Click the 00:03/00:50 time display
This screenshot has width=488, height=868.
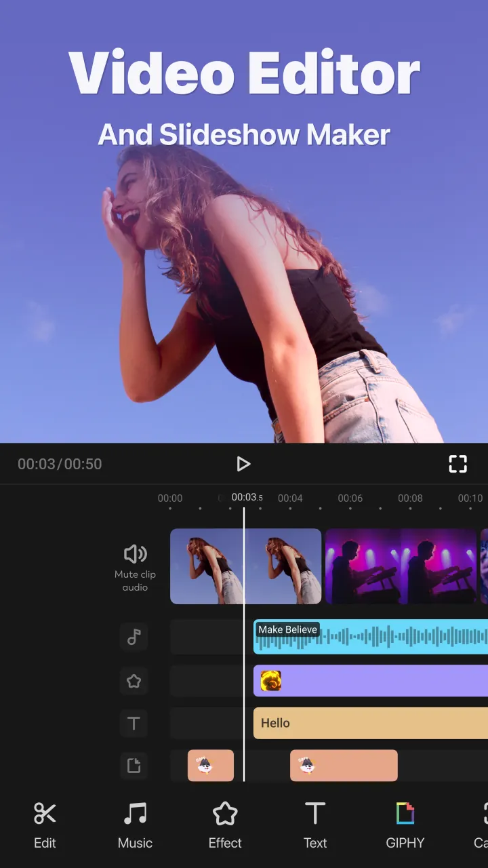pyautogui.click(x=60, y=465)
